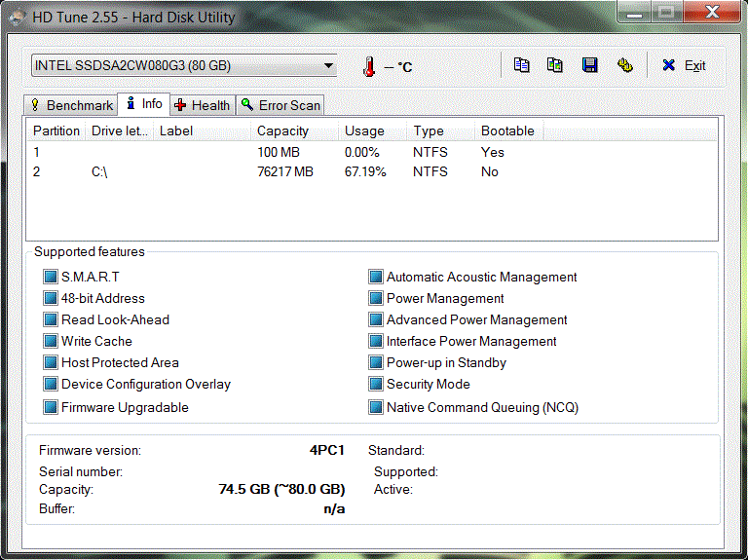Image resolution: width=748 pixels, height=560 pixels.
Task: Switch to the Benchmark tab
Action: tap(71, 105)
